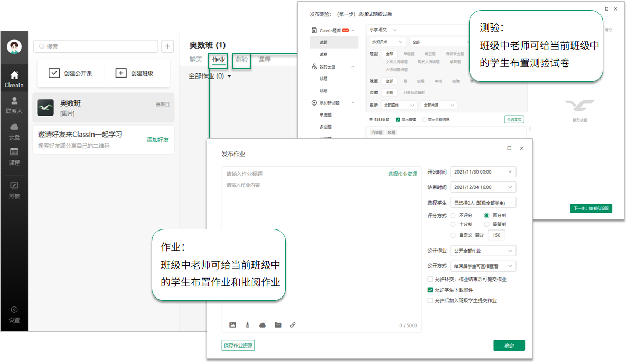Enable 显示全部信息 checkbox in quiz window
The width and height of the screenshot is (628, 364).
424,120
